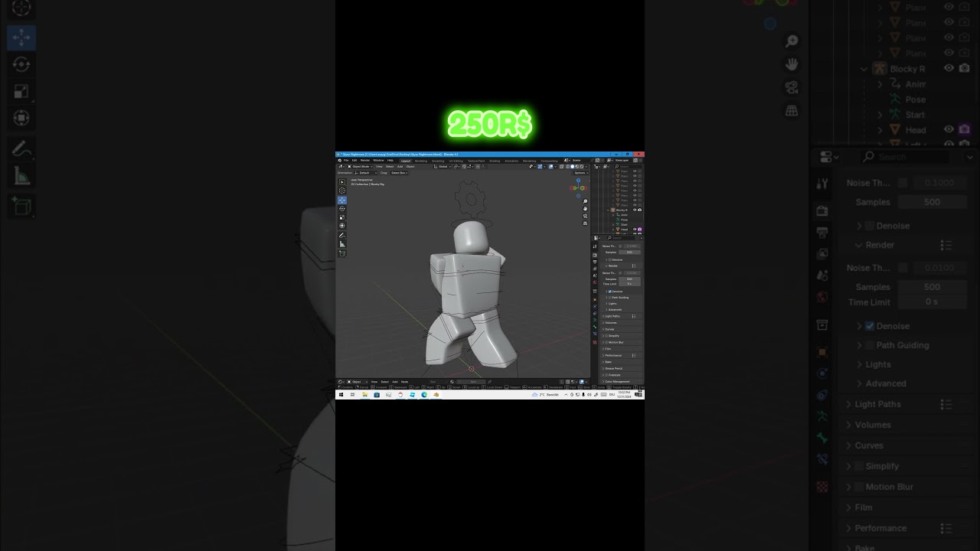Enable the Path Guiding checkbox
The width and height of the screenshot is (980, 551).
pyautogui.click(x=609, y=298)
